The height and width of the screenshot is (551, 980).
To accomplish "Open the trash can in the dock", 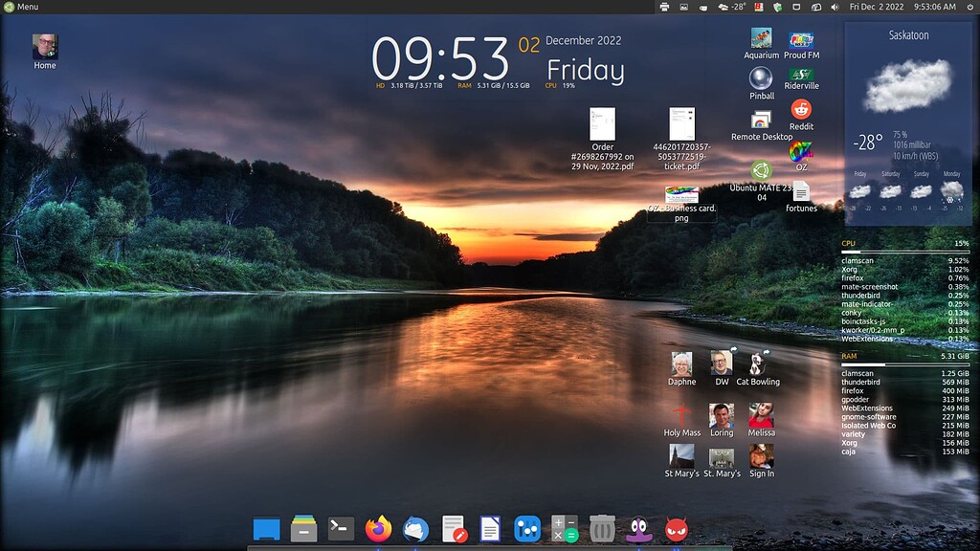I will (x=600, y=527).
